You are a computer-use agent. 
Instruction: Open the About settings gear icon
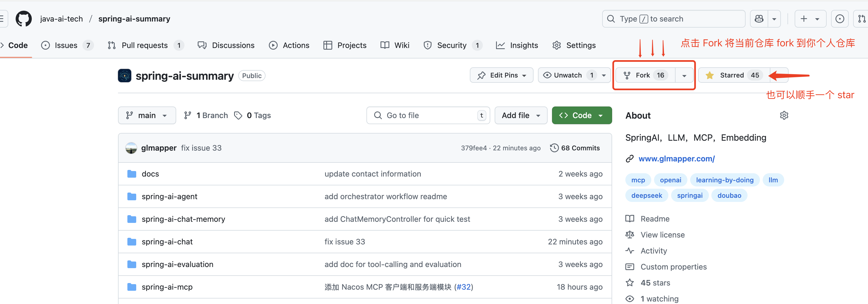pyautogui.click(x=784, y=115)
